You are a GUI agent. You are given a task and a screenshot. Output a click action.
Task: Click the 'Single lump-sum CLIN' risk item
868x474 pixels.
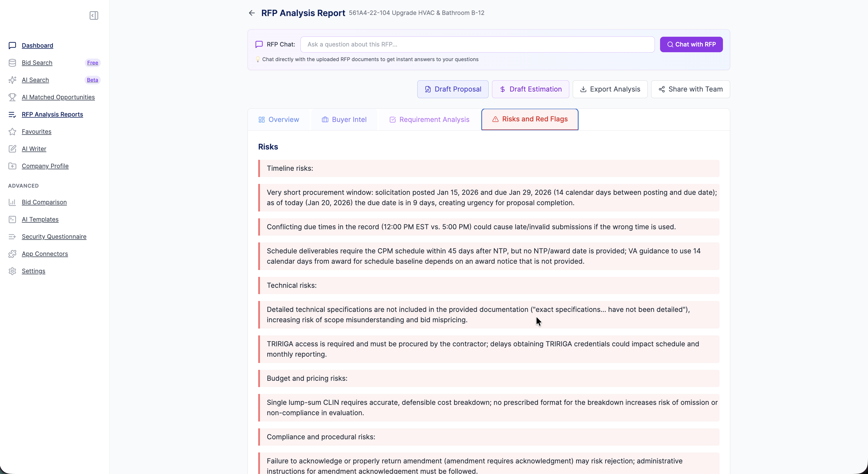click(489, 408)
